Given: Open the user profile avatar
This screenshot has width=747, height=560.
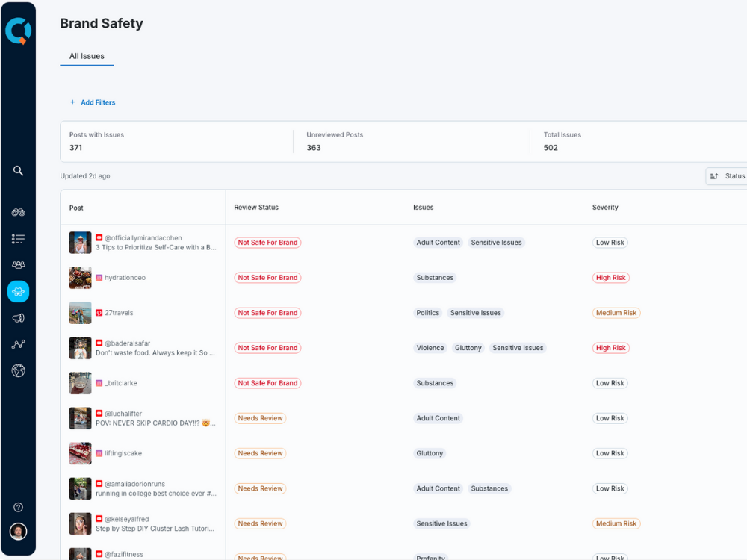Looking at the screenshot, I should click(19, 531).
